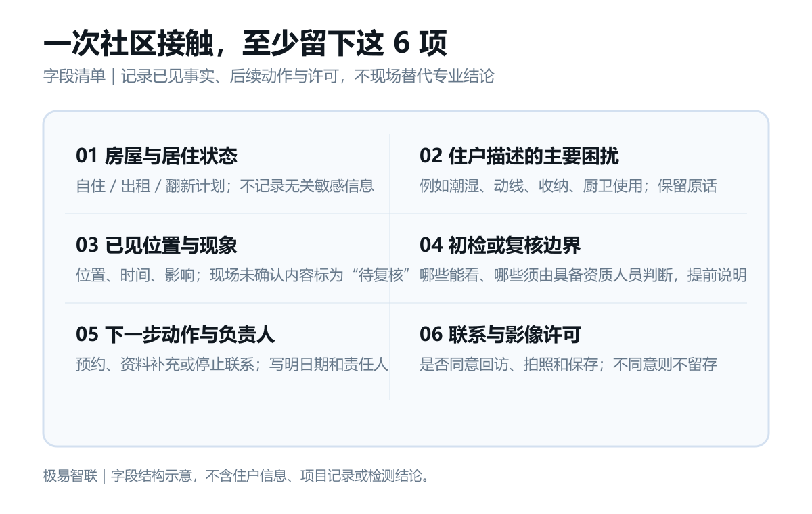The image size is (812, 514).
Task: Click heading 03 已见位置与现象
Action: pos(156,246)
